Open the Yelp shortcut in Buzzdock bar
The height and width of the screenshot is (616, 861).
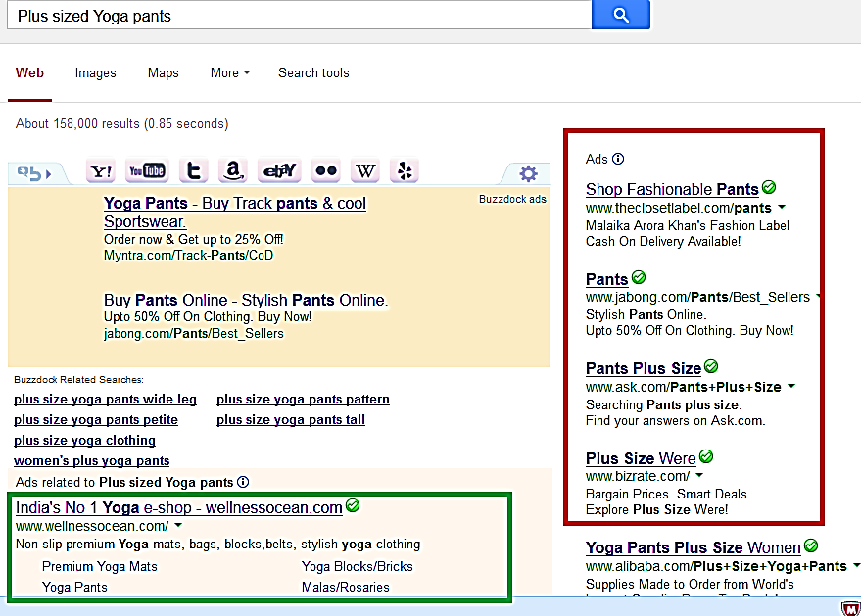(405, 170)
